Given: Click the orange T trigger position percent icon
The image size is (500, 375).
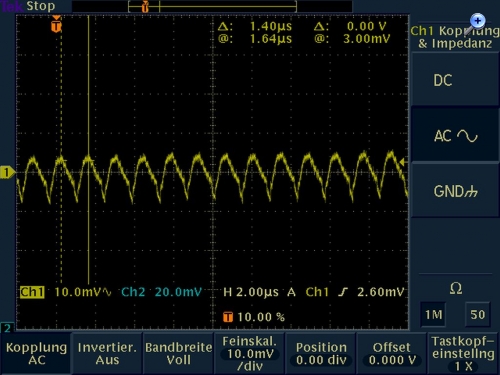Looking at the screenshot, I should click(x=228, y=317).
